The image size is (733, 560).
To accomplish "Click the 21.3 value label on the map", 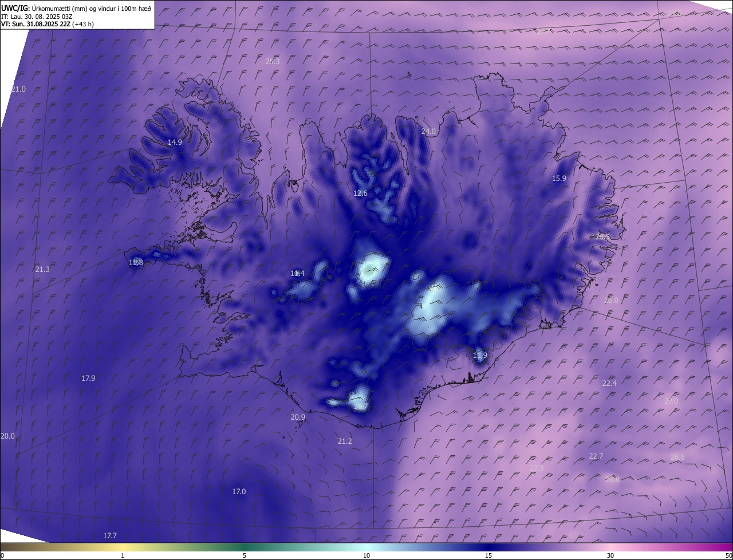I will click(42, 270).
